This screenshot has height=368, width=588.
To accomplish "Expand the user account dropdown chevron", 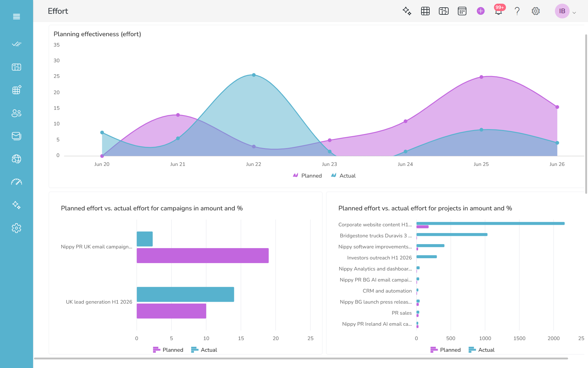I will pos(574,13).
